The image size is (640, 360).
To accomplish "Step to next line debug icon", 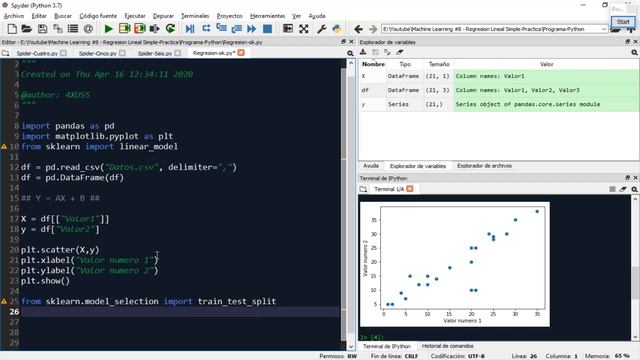I will (x=206, y=29).
